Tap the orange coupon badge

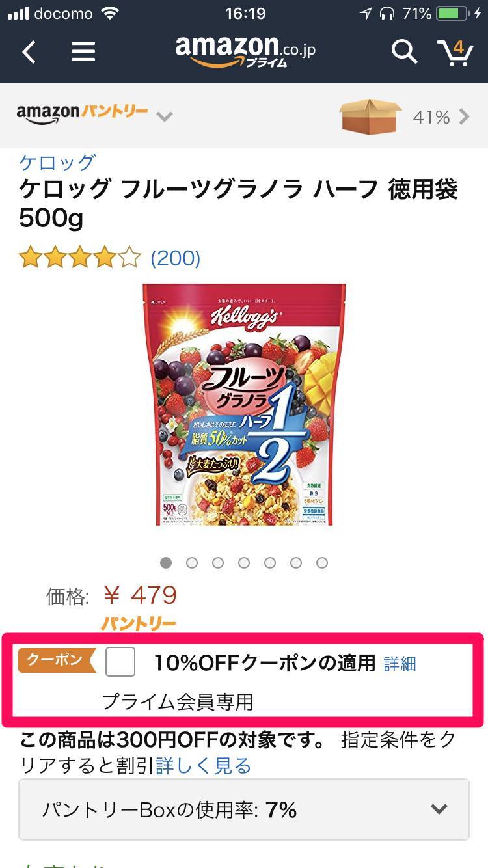57,660
